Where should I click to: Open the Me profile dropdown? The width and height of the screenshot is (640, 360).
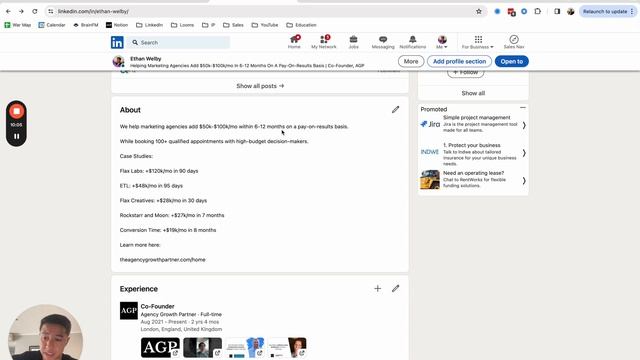click(442, 42)
